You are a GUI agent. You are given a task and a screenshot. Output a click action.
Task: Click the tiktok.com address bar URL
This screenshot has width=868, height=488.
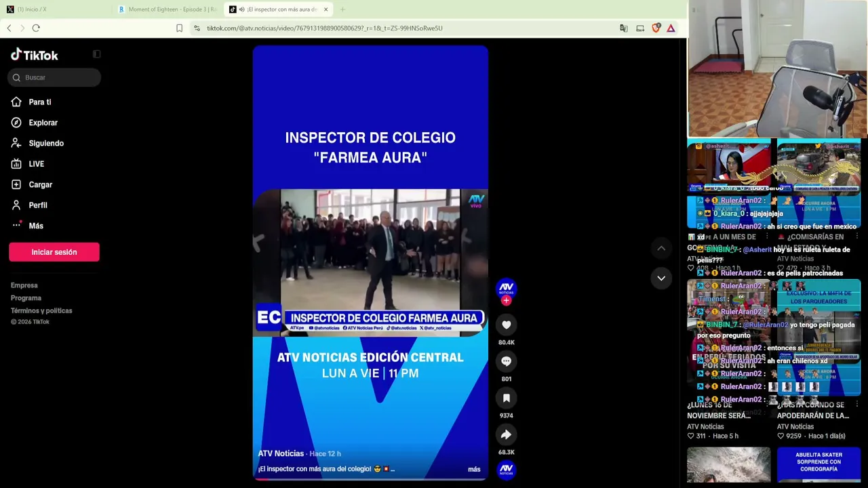coord(324,28)
